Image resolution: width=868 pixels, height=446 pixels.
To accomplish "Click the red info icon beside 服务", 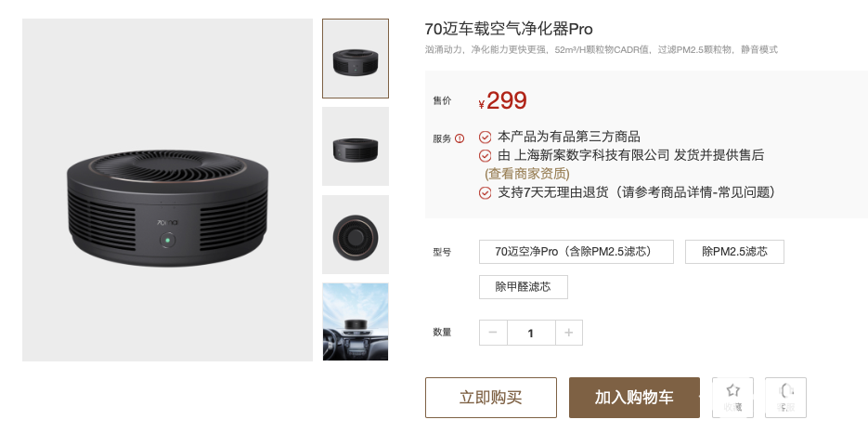I will (x=460, y=138).
